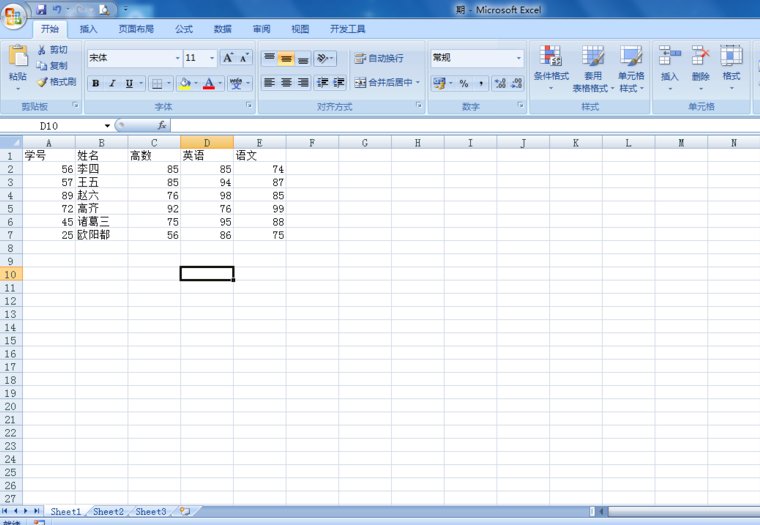760x525 pixels.
Task: Apply percent style
Action: coord(464,83)
